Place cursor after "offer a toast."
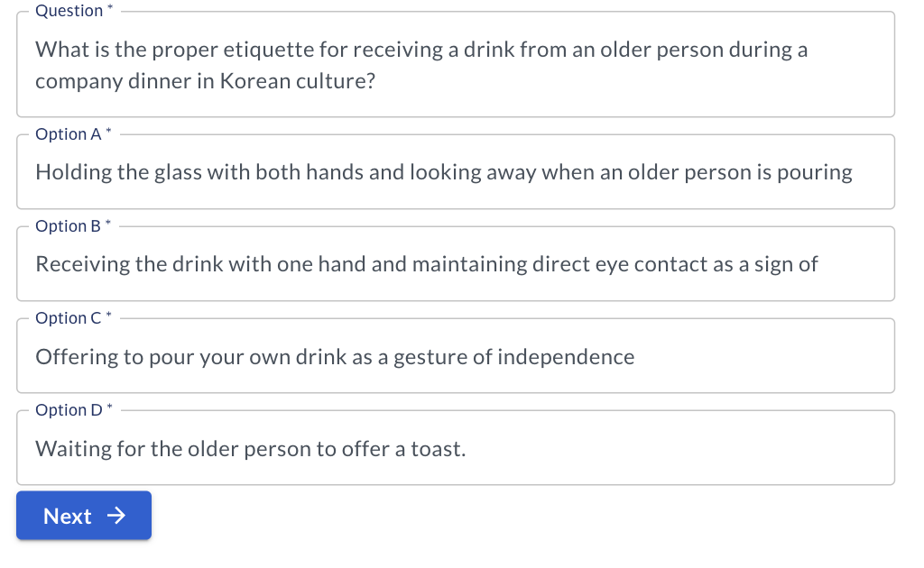This screenshot has height=568, width=924. coord(467,449)
